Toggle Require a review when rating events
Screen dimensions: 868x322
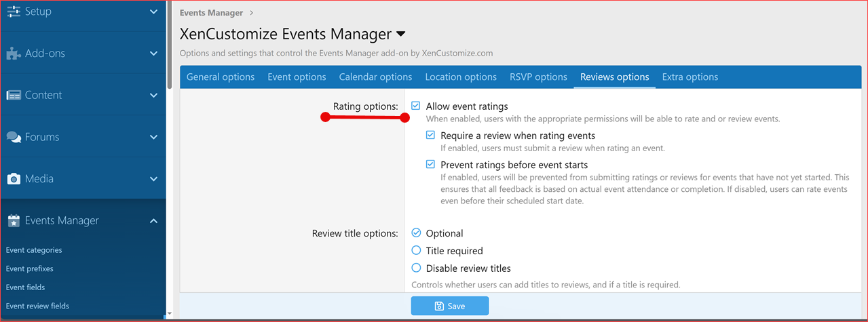tap(430, 136)
